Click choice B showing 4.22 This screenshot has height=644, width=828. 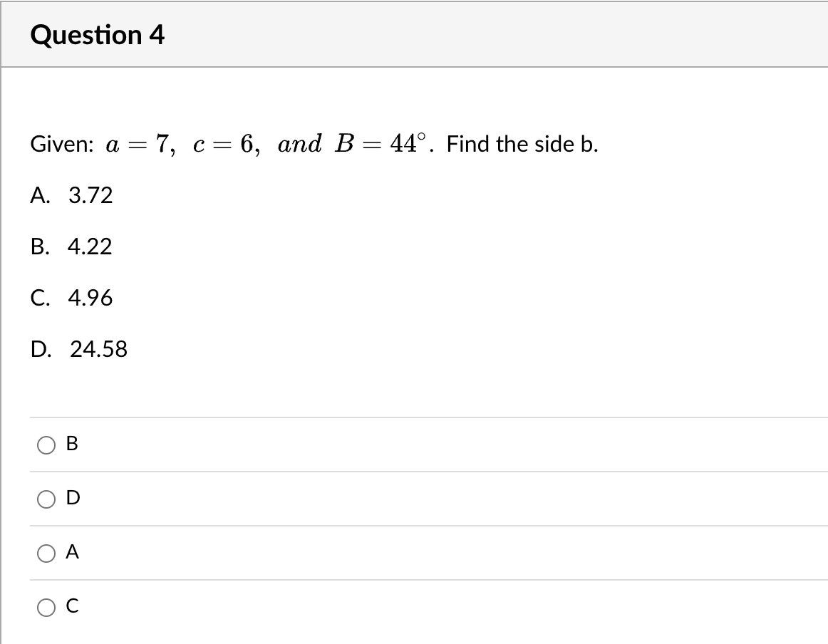tap(71, 247)
